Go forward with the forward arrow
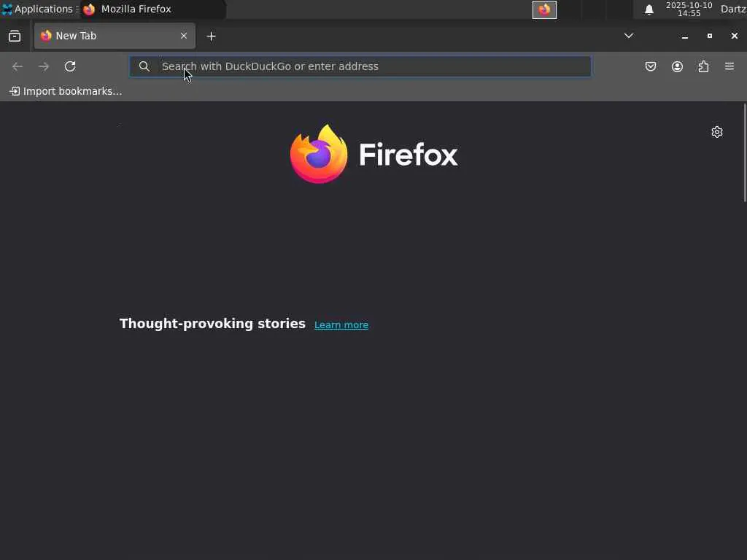The width and height of the screenshot is (747, 560). pos(44,66)
